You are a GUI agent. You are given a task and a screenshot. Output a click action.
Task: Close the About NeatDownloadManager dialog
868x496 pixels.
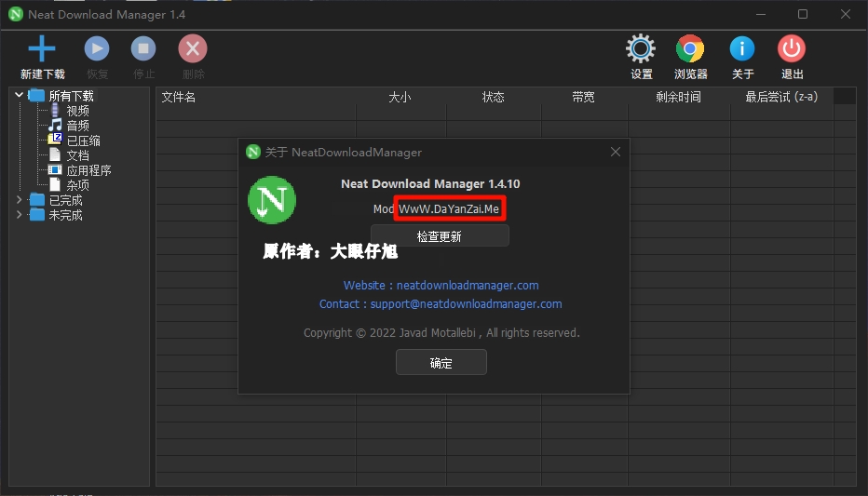[x=616, y=152]
